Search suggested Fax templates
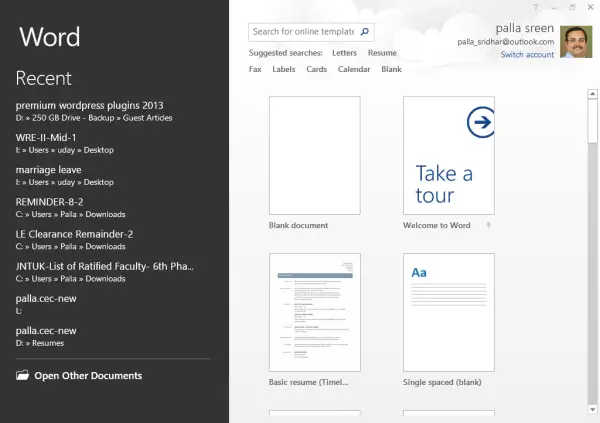The height and width of the screenshot is (423, 600). (255, 69)
